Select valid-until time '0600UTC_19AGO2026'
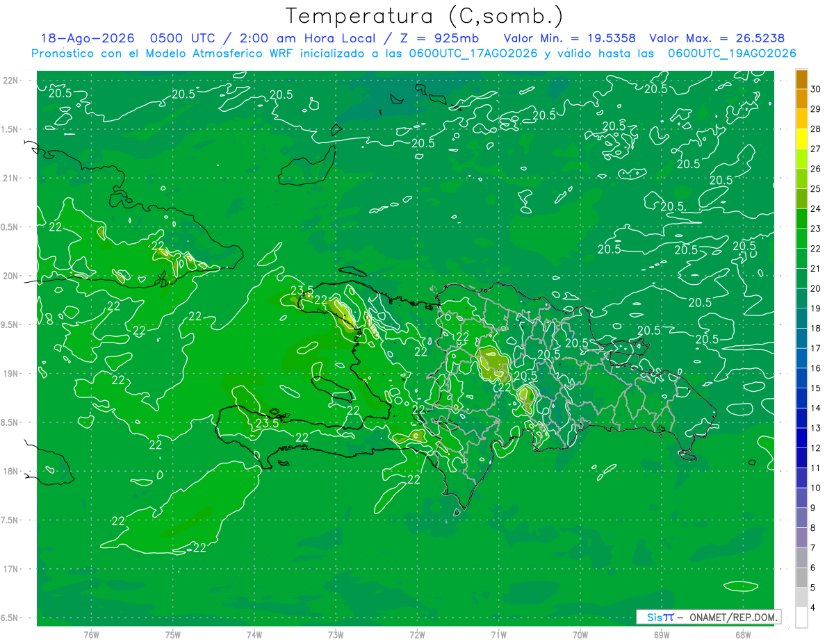This screenshot has width=834, height=644. [x=732, y=53]
